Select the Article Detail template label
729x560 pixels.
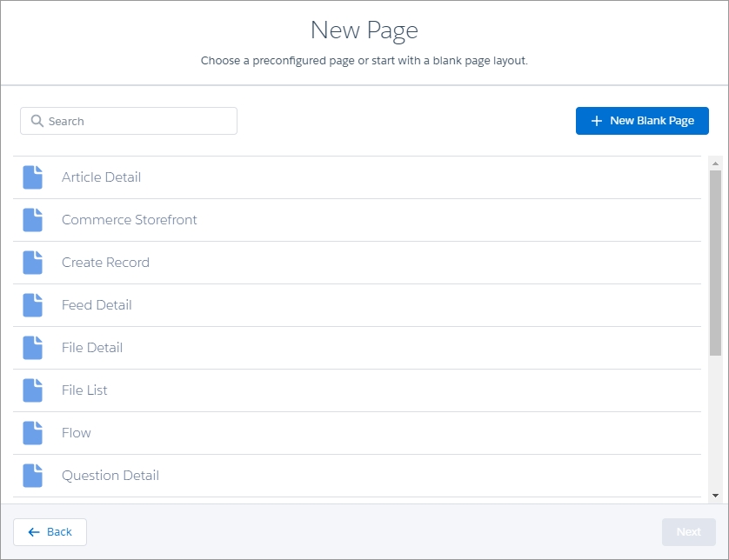pos(101,177)
